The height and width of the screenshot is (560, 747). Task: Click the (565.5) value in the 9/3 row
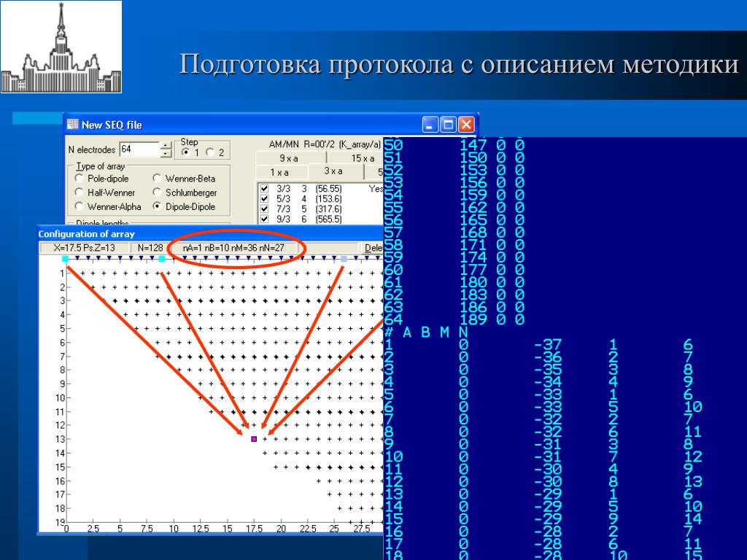tap(328, 219)
